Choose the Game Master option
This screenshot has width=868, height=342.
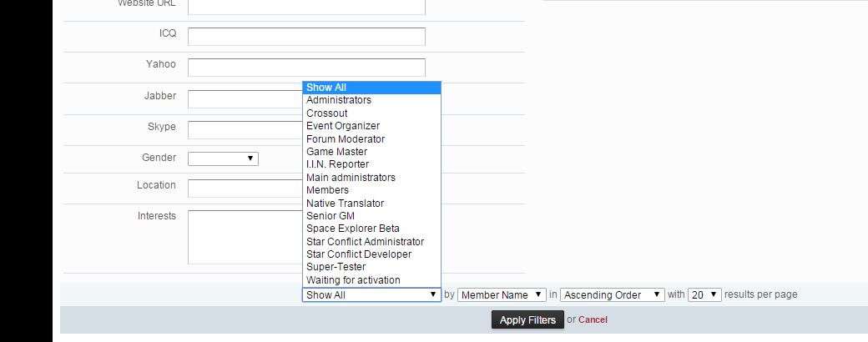[x=336, y=152]
